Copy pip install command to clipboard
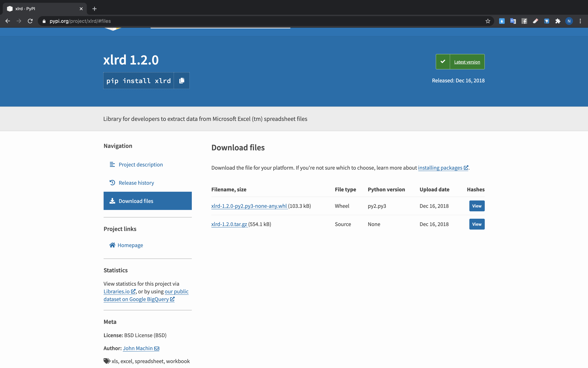Image resolution: width=588 pixels, height=368 pixels. pyautogui.click(x=182, y=81)
